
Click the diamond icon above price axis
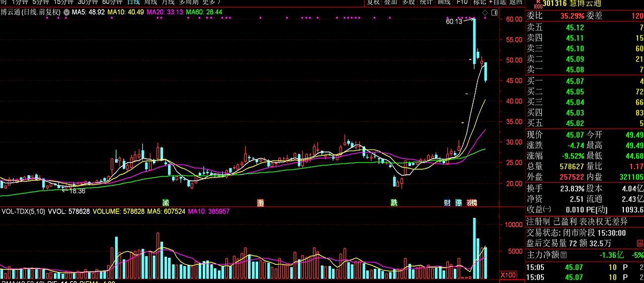click(485, 12)
